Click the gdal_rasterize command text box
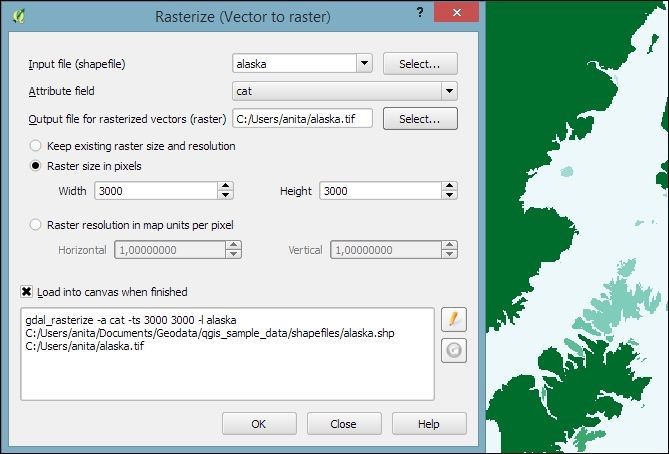Image resolution: width=669 pixels, height=454 pixels. pos(227,353)
